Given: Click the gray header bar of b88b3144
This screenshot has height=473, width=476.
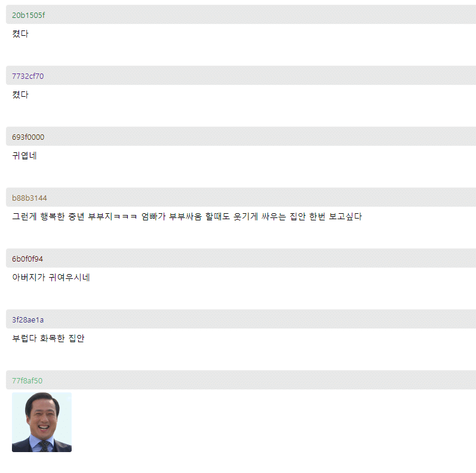Looking at the screenshot, I should coord(241,197).
